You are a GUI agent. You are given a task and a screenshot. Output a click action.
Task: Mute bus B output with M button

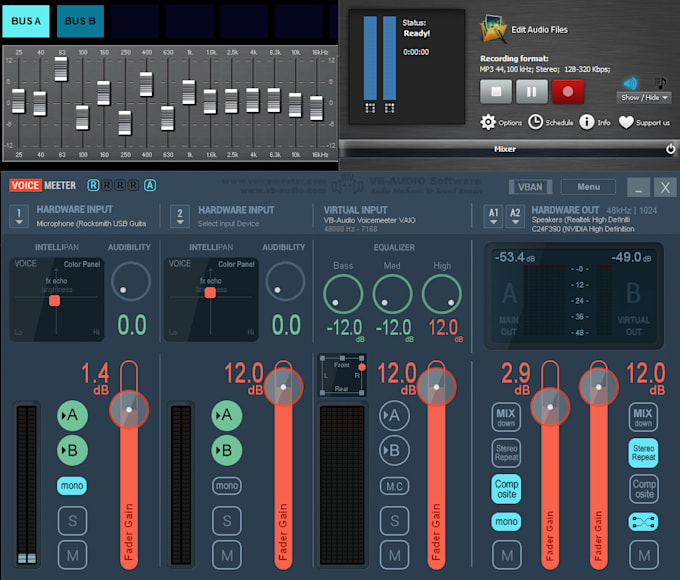tap(644, 555)
